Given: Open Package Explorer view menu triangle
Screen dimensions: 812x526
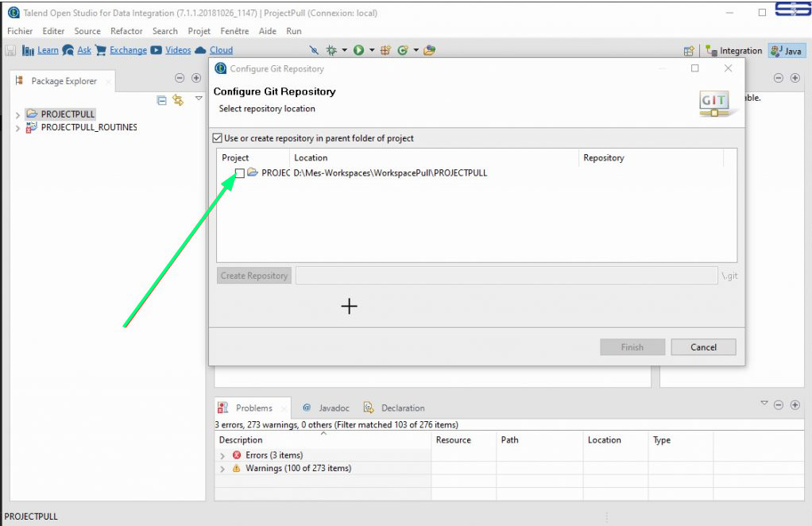Looking at the screenshot, I should [199, 98].
